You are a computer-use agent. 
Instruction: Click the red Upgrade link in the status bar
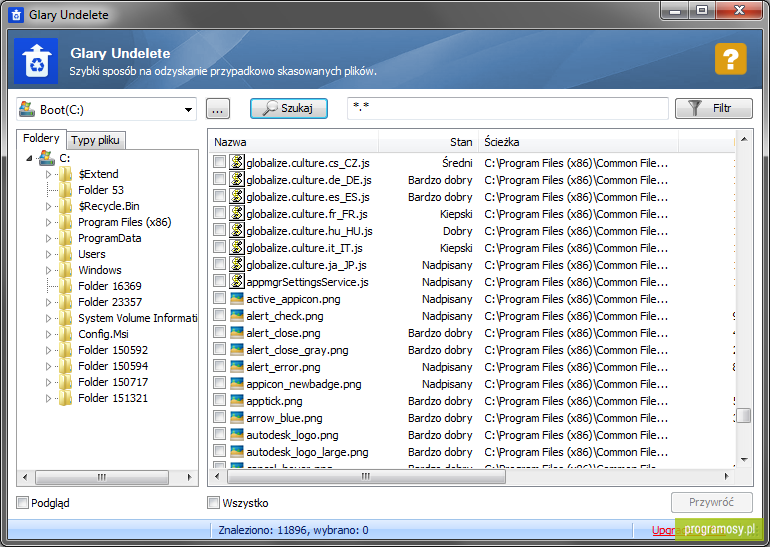point(663,530)
